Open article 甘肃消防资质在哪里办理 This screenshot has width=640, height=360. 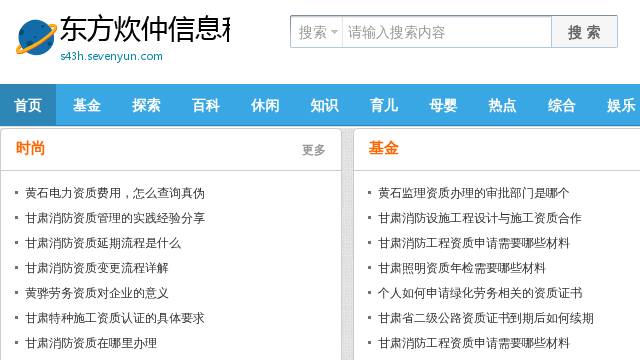(x=91, y=343)
